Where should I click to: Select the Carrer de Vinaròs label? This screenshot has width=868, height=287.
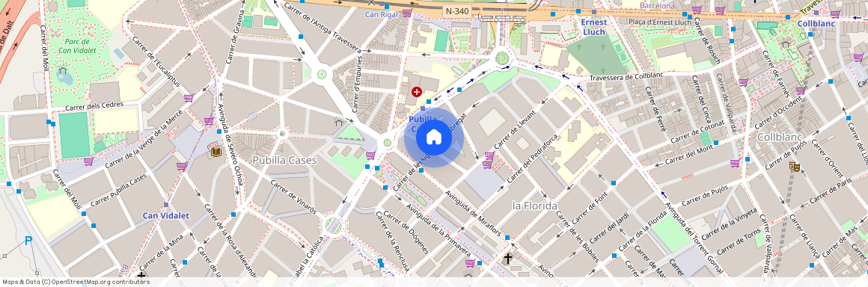pyautogui.click(x=293, y=197)
